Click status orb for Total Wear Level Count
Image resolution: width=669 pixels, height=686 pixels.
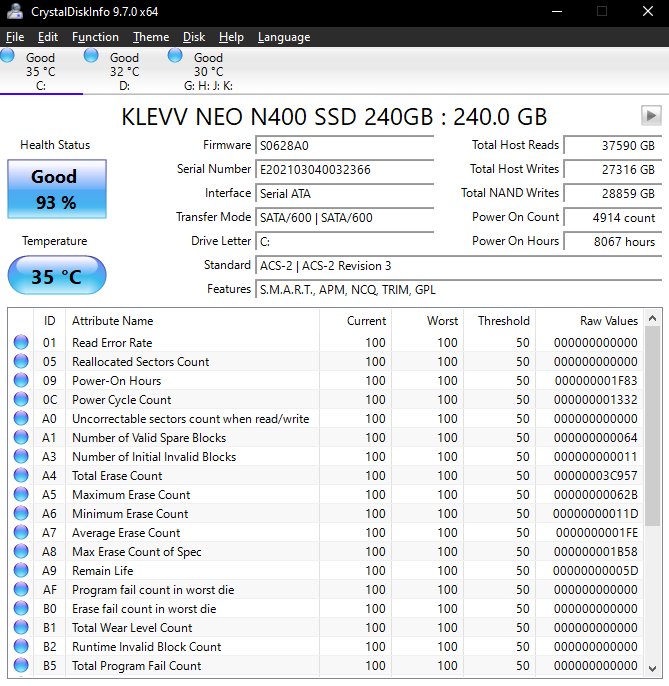(x=21, y=627)
